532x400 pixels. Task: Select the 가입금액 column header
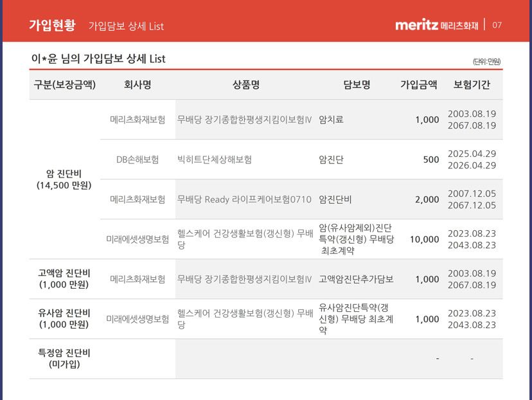click(x=418, y=84)
